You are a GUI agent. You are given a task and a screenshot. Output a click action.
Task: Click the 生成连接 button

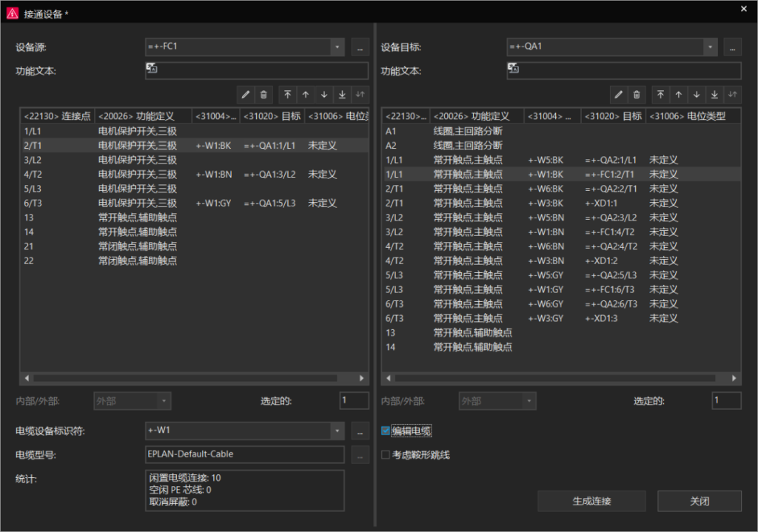tap(591, 501)
